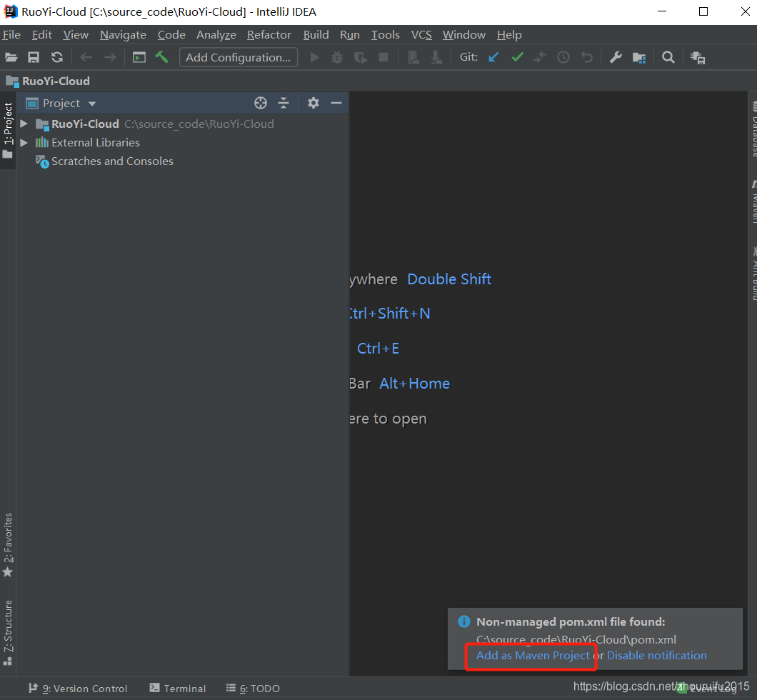
Task: Open the 6: TODO tool tab
Action: (x=253, y=689)
